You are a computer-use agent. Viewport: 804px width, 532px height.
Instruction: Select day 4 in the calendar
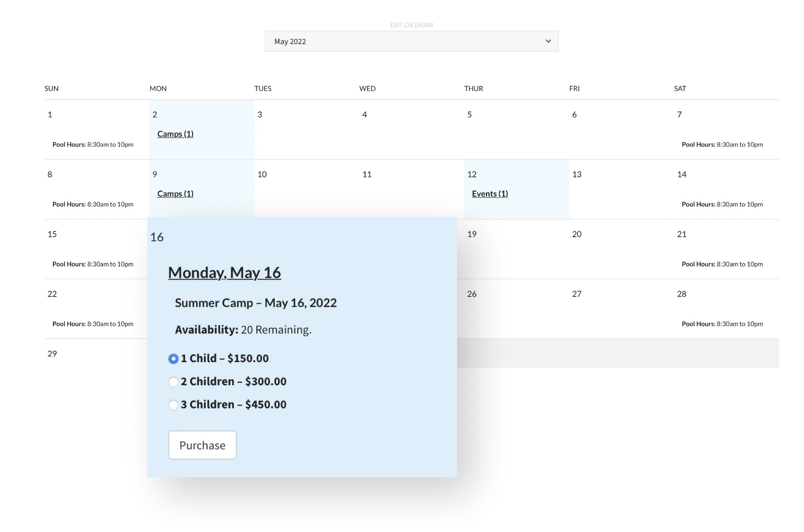(365, 114)
